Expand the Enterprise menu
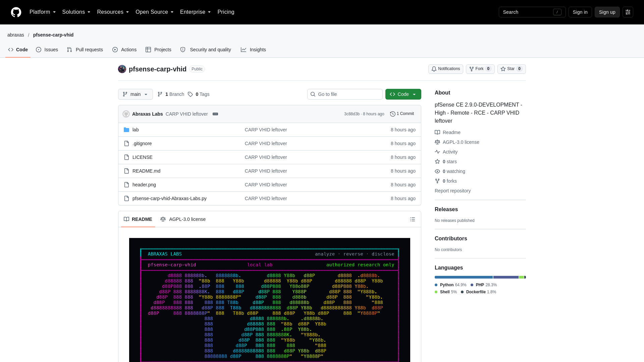 (195, 12)
